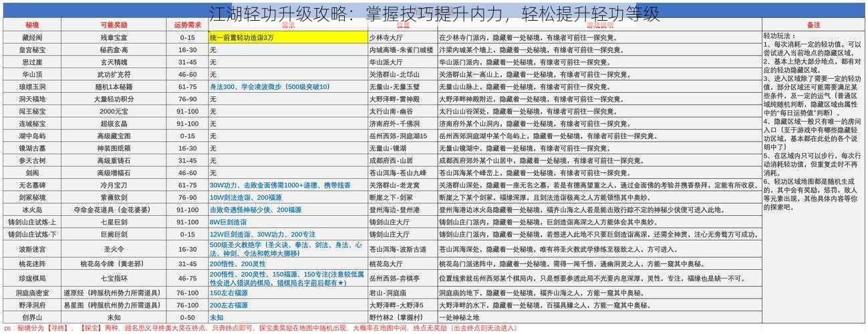This screenshot has width=868, height=334.
Task: Select the 珍珑棋局 cell
Action: [33, 278]
